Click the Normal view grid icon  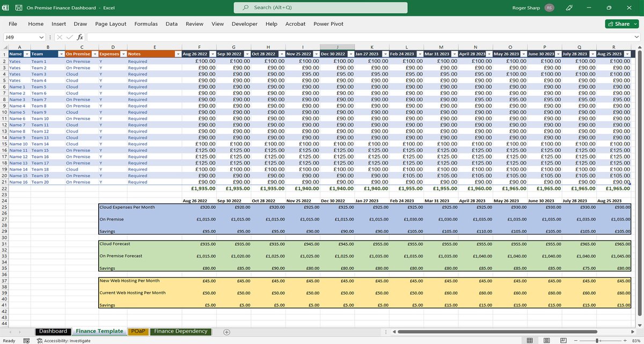coord(530,340)
